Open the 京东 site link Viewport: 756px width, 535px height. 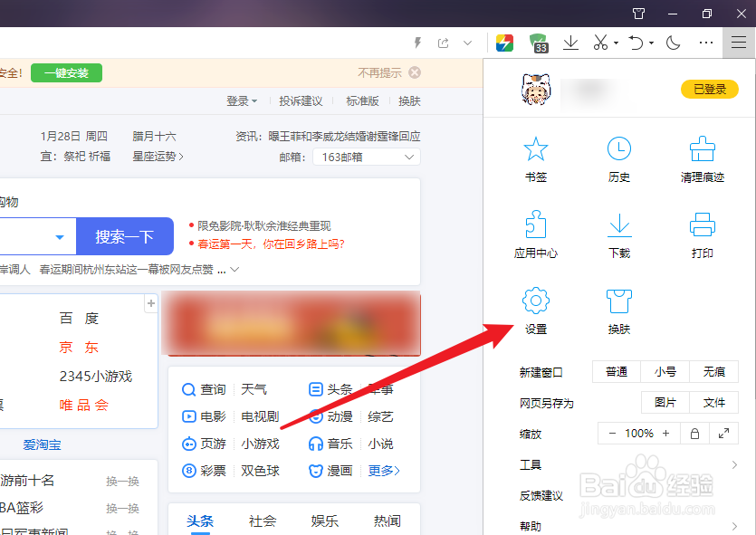coord(79,347)
